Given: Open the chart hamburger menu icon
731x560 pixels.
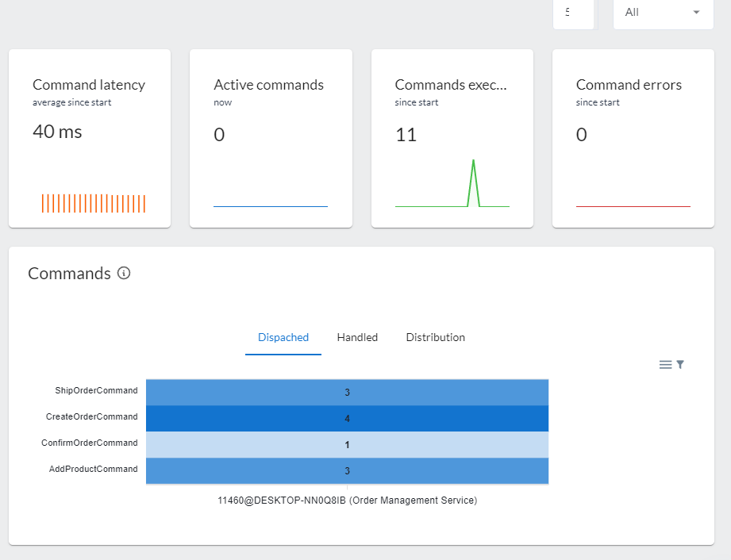Looking at the screenshot, I should (x=665, y=365).
